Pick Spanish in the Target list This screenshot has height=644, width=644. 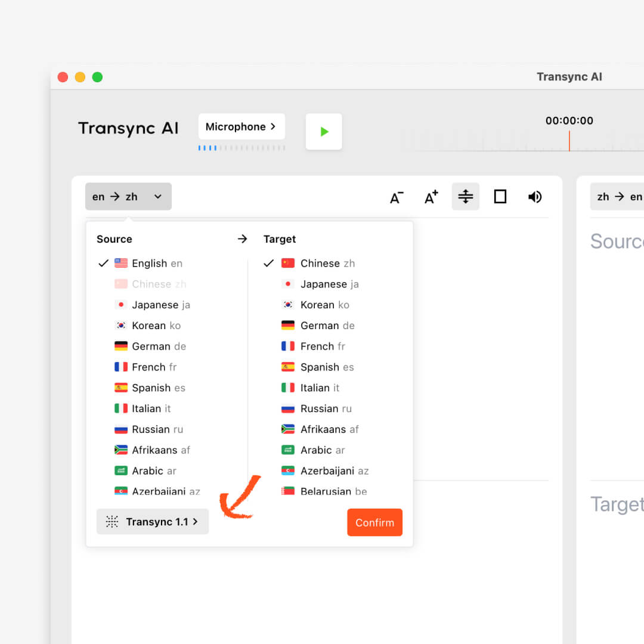319,367
